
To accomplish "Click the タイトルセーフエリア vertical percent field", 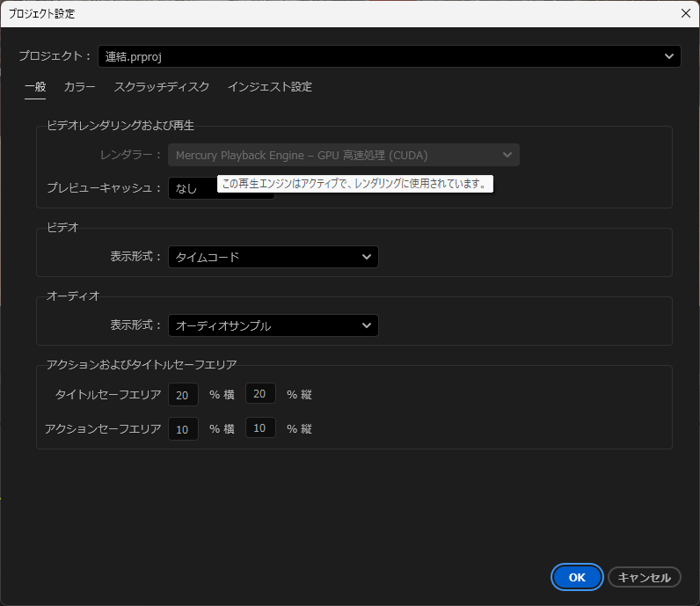I will tap(260, 395).
